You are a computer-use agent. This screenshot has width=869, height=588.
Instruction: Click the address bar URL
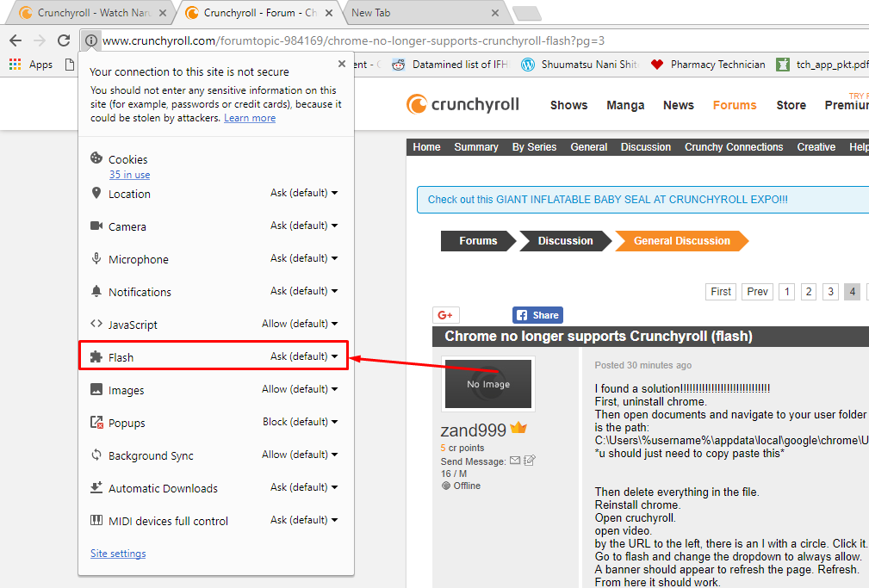pos(353,40)
